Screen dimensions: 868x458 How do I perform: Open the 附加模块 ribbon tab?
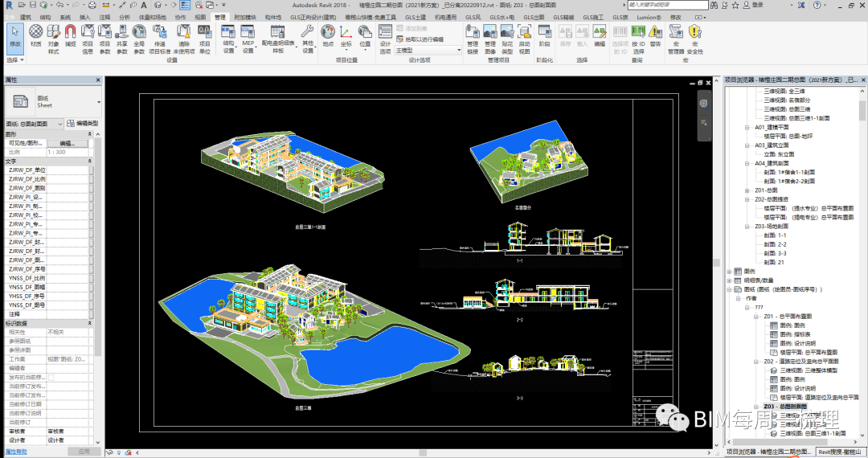245,16
